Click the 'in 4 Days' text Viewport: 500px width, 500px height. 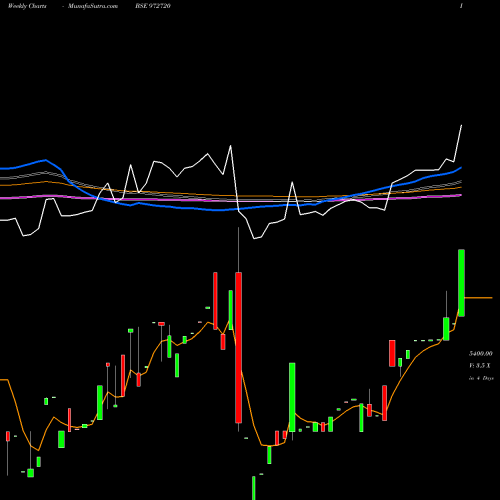pyautogui.click(x=481, y=378)
